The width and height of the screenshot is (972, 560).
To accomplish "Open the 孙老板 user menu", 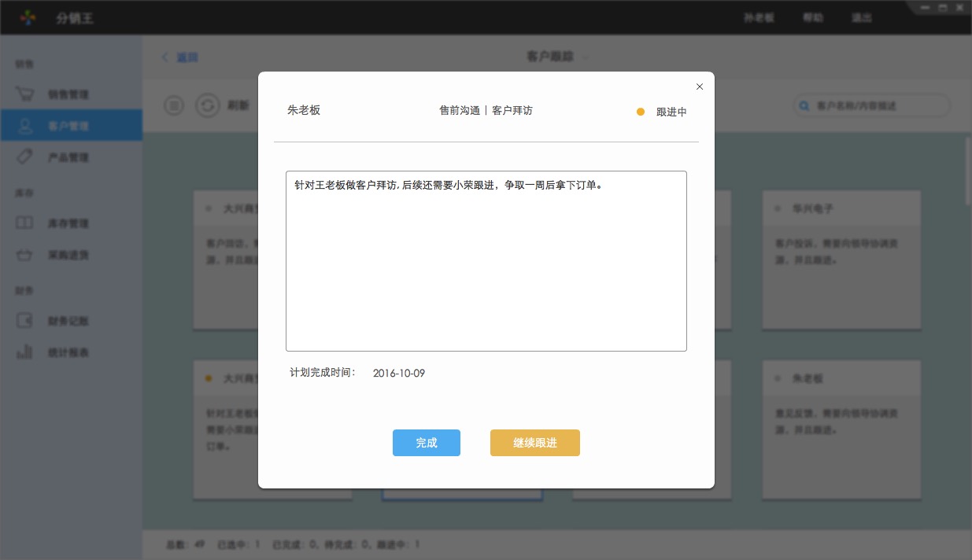I will pyautogui.click(x=759, y=17).
